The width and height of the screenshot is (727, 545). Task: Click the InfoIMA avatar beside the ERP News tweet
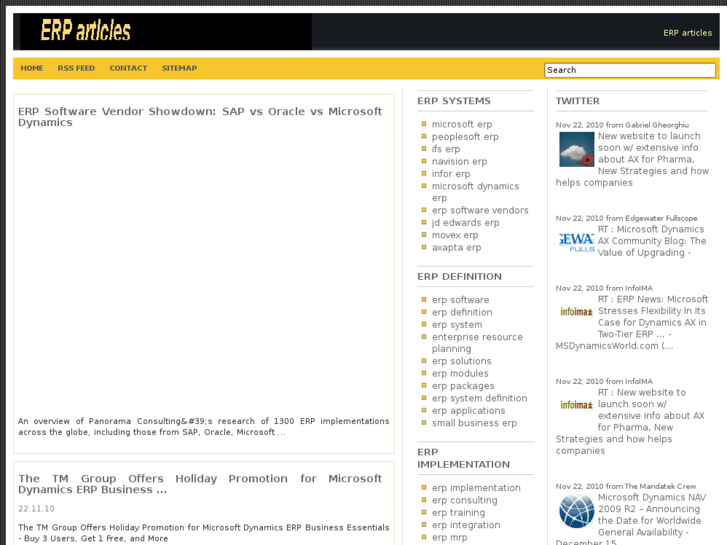tap(576, 312)
